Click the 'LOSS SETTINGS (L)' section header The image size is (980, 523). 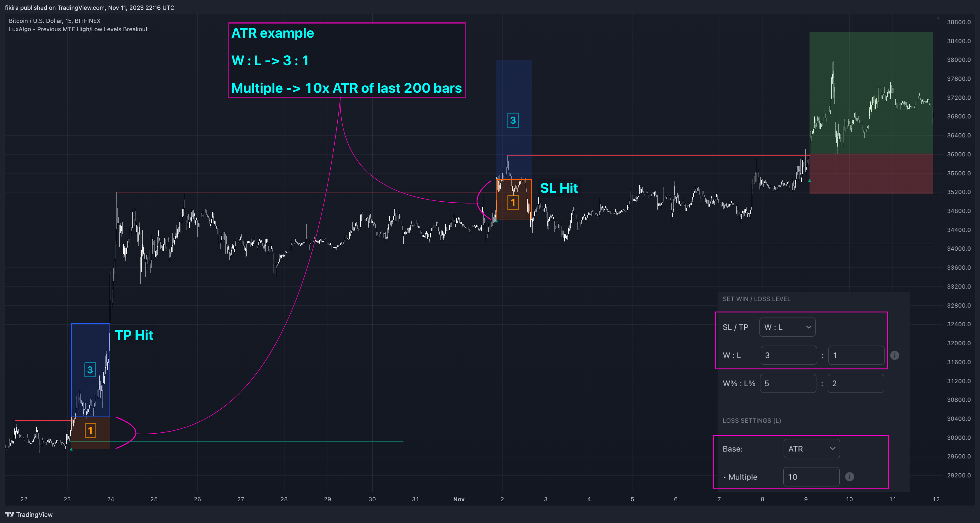point(752,420)
